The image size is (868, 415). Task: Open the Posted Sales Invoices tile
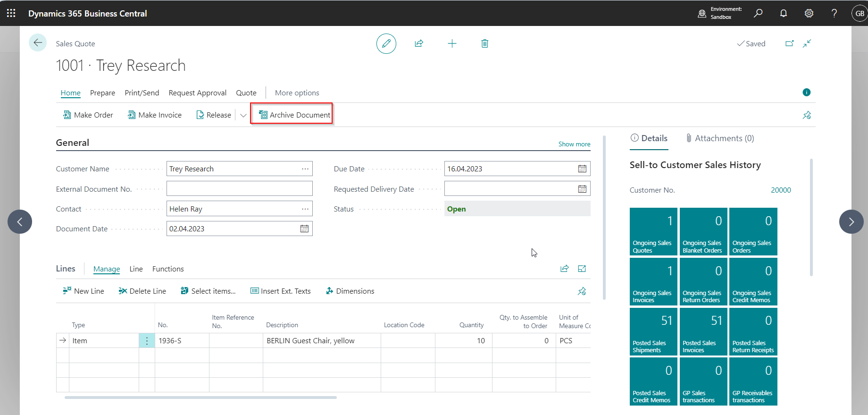click(703, 331)
